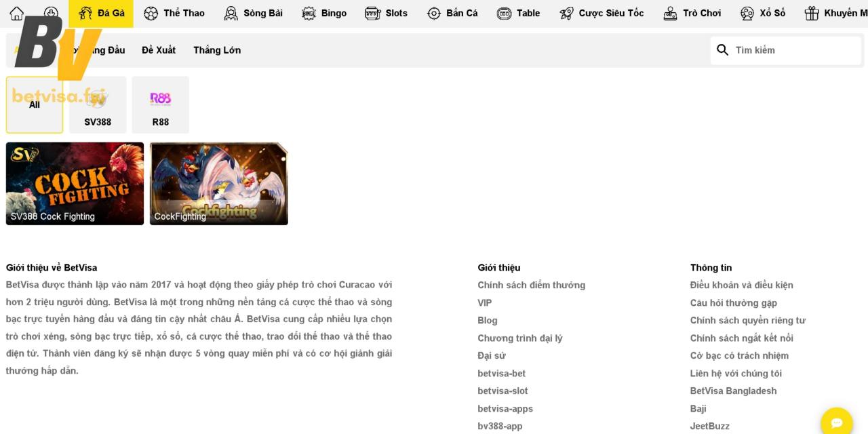Viewport: 868px width, 434px height.
Task: Open the CockFighting game thumbnail
Action: (219, 183)
